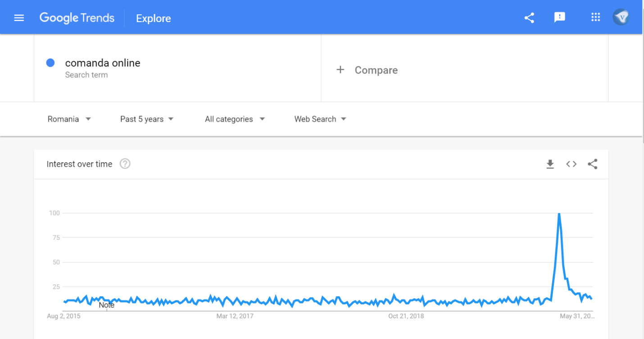The image size is (644, 339).
Task: Click the Note marker on the chart
Action: [107, 305]
